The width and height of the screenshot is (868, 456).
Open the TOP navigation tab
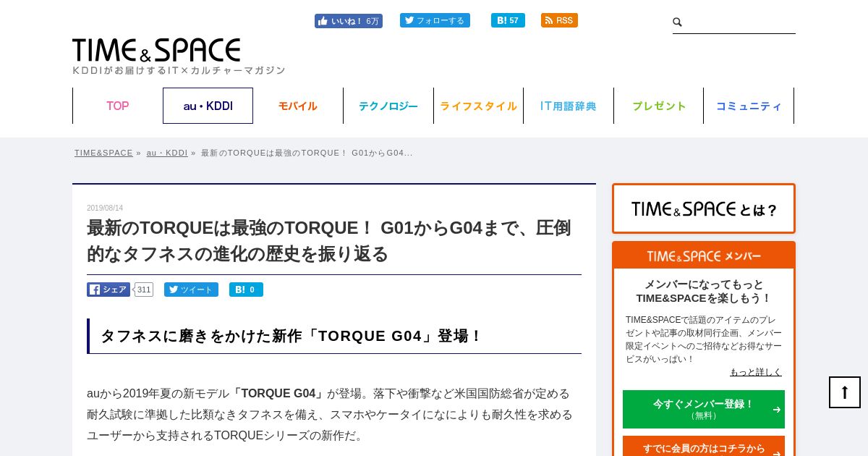(117, 106)
